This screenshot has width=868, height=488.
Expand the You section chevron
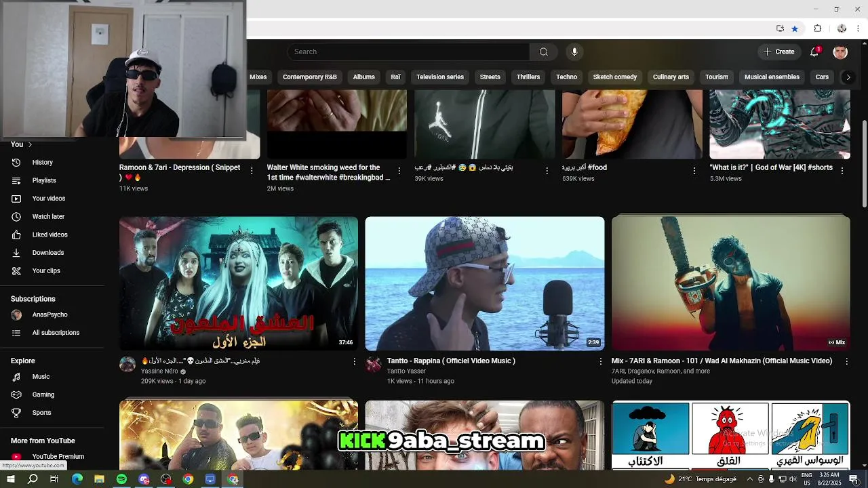click(x=30, y=144)
